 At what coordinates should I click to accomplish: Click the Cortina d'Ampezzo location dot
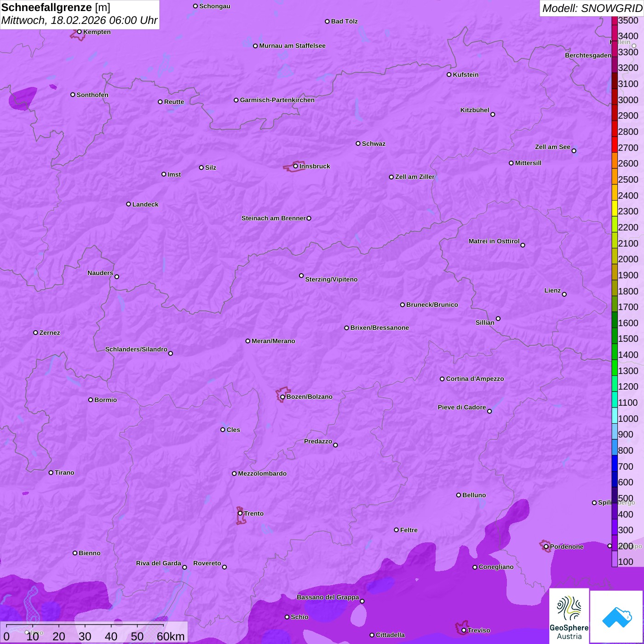pos(442,379)
